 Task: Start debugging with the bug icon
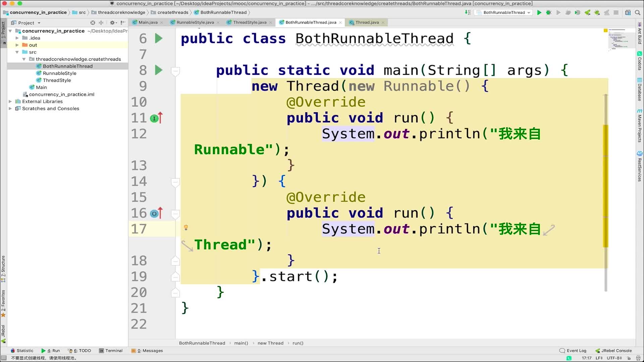[x=549, y=12]
